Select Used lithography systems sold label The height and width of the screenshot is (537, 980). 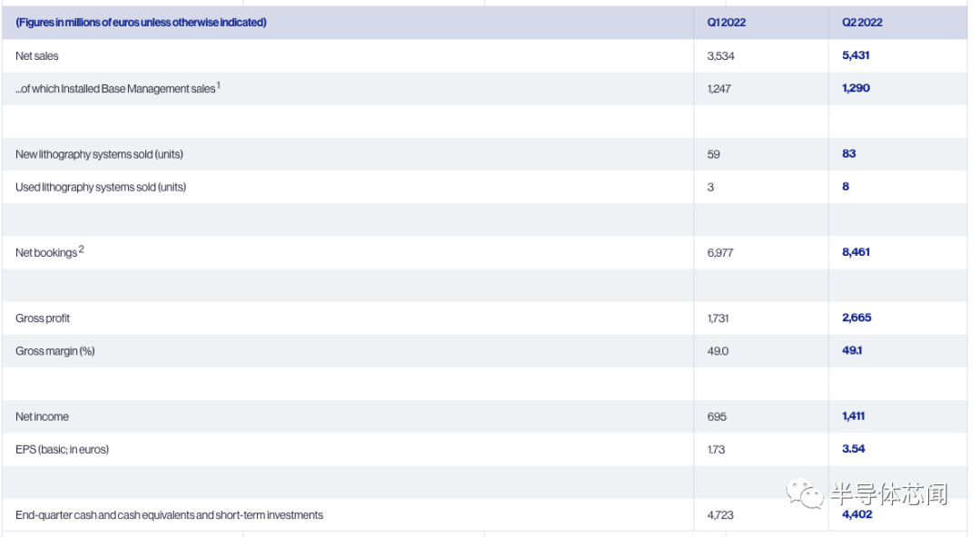click(x=101, y=187)
